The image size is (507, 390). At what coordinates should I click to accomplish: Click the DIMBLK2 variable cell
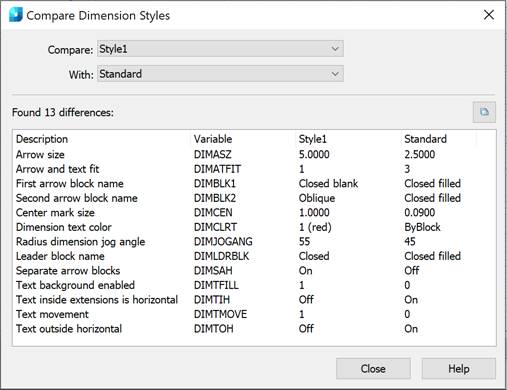coord(215,198)
